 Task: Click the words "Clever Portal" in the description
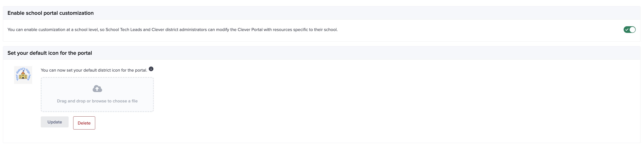click(x=250, y=30)
